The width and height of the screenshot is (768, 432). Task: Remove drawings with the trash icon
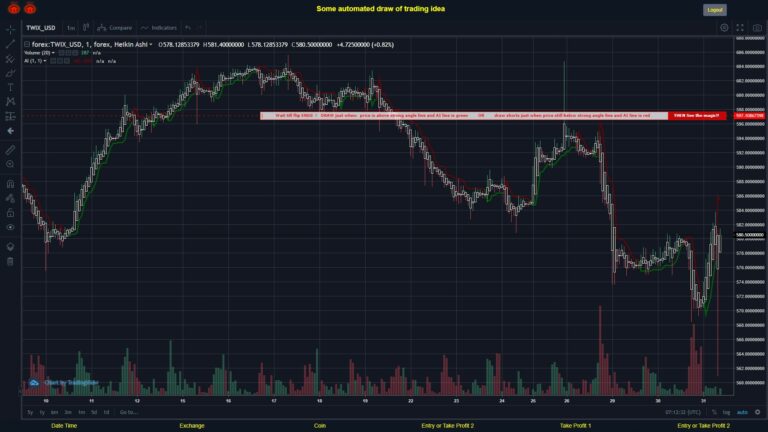coord(10,261)
